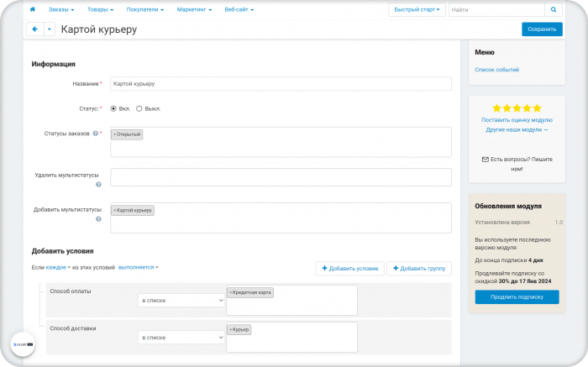The image size is (588, 367).
Task: Click the Обновления модуля heading
Action: [508, 207]
